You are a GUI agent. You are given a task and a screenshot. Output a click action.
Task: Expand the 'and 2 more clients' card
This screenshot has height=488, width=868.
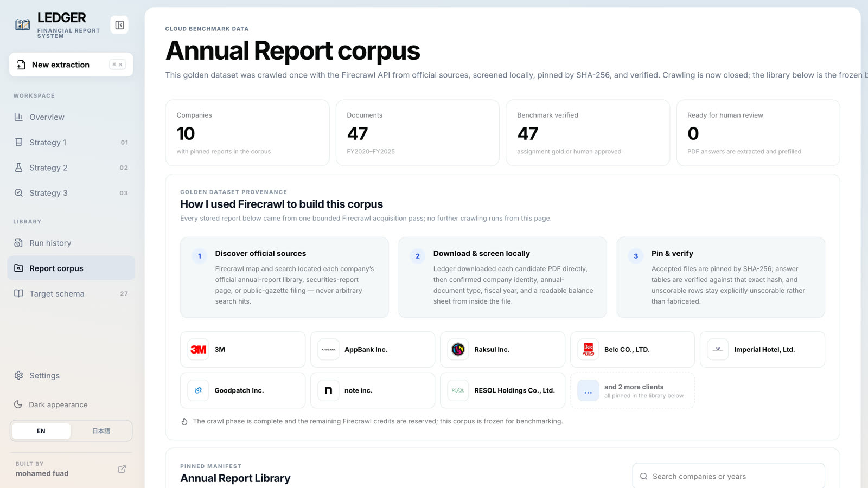pos(633,390)
